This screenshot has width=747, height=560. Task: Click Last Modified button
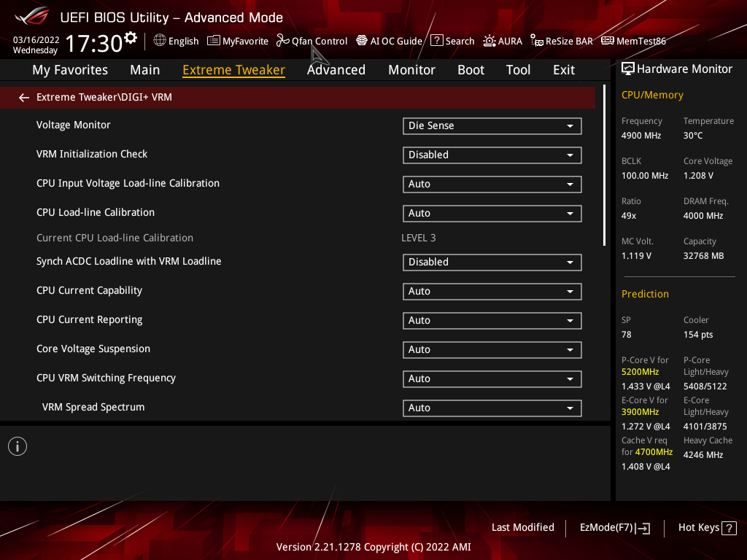click(522, 528)
